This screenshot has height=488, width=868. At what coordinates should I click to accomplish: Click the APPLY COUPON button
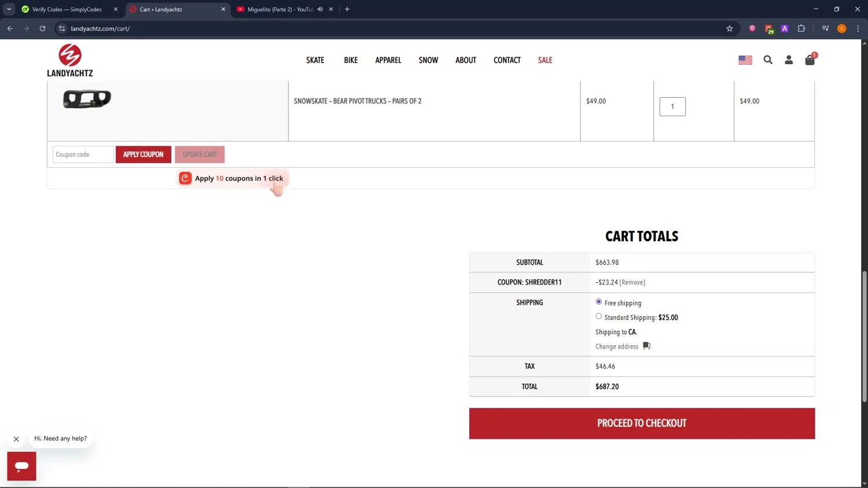[144, 154]
